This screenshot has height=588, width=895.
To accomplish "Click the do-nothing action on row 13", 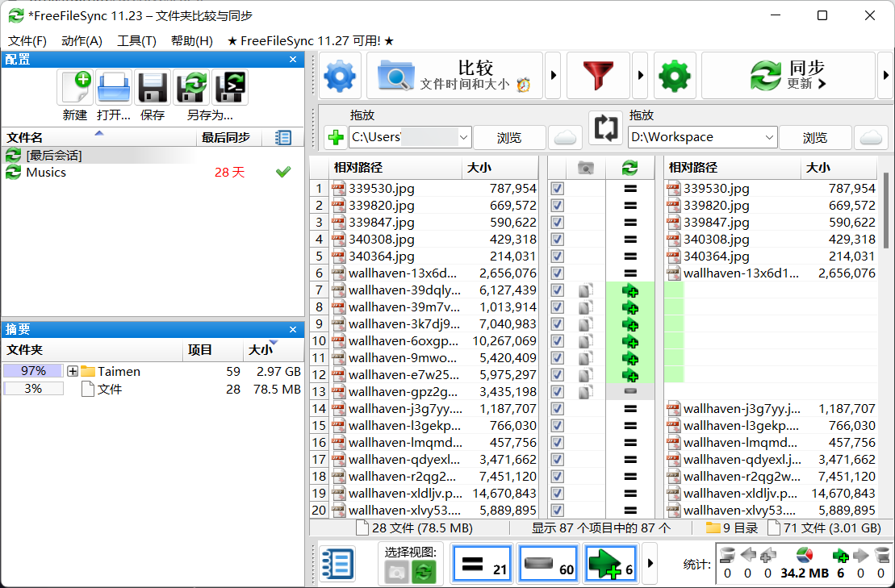I will tap(630, 392).
